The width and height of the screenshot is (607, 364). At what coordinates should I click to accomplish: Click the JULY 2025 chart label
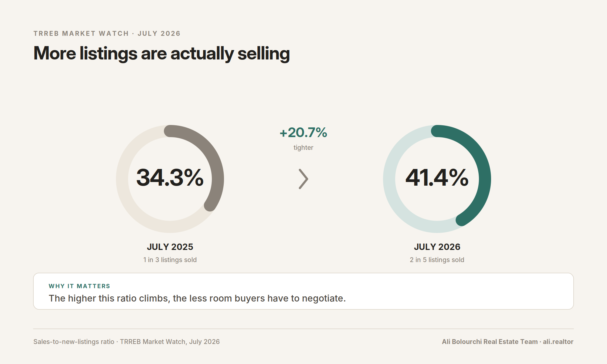[170, 247]
